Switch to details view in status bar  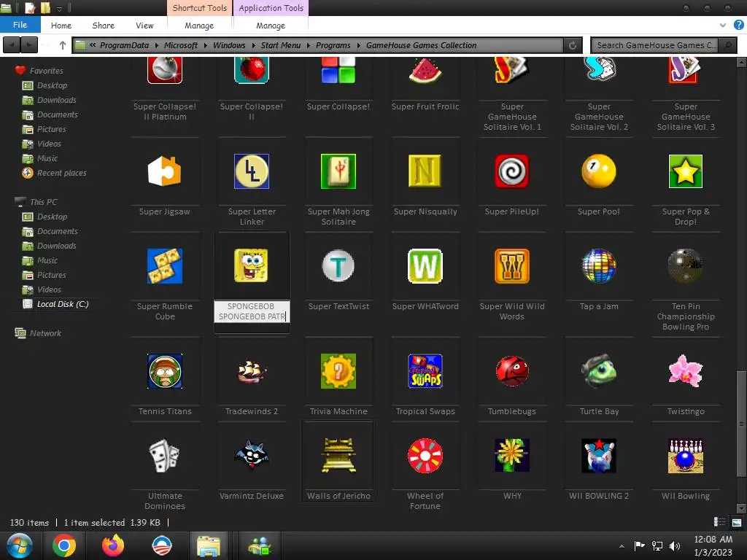tap(719, 522)
